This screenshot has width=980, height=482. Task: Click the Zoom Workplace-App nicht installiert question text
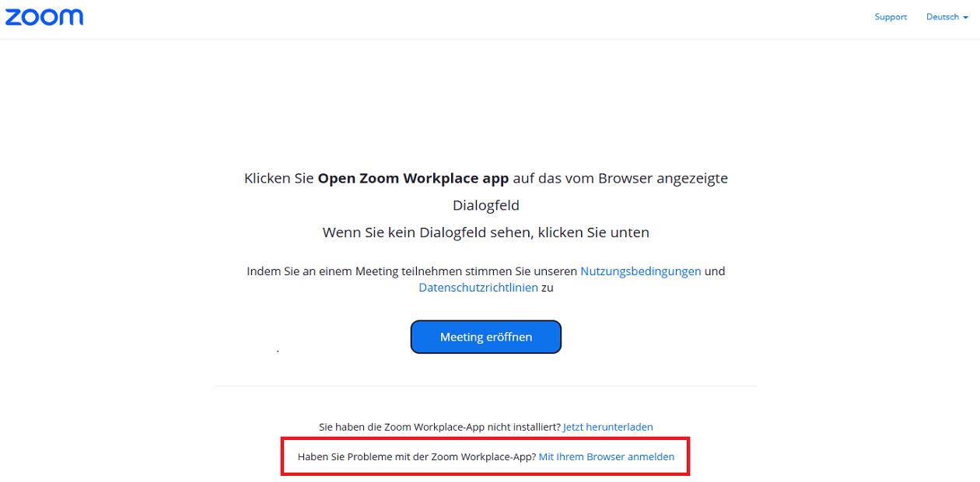439,427
